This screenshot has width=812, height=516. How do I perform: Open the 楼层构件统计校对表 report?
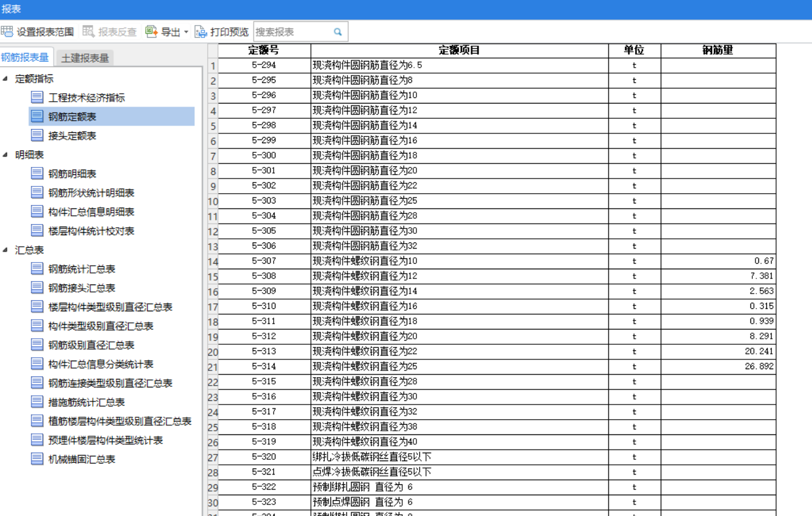91,231
